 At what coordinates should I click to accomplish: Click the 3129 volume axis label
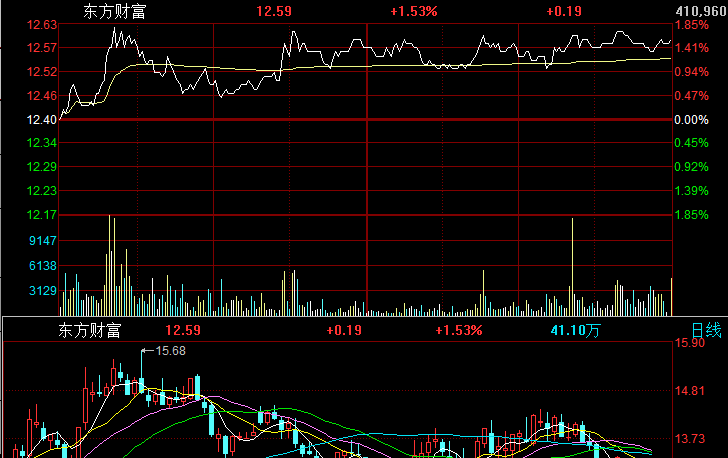coord(43,291)
